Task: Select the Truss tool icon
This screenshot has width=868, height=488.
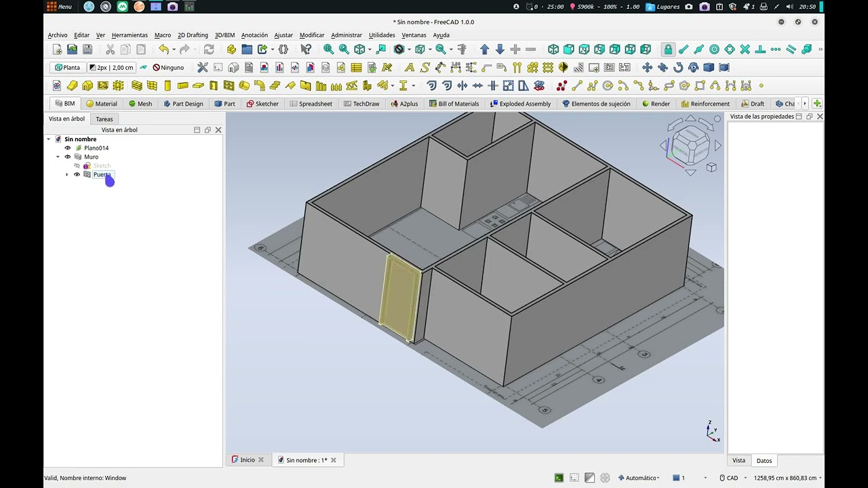Action: (x=352, y=85)
